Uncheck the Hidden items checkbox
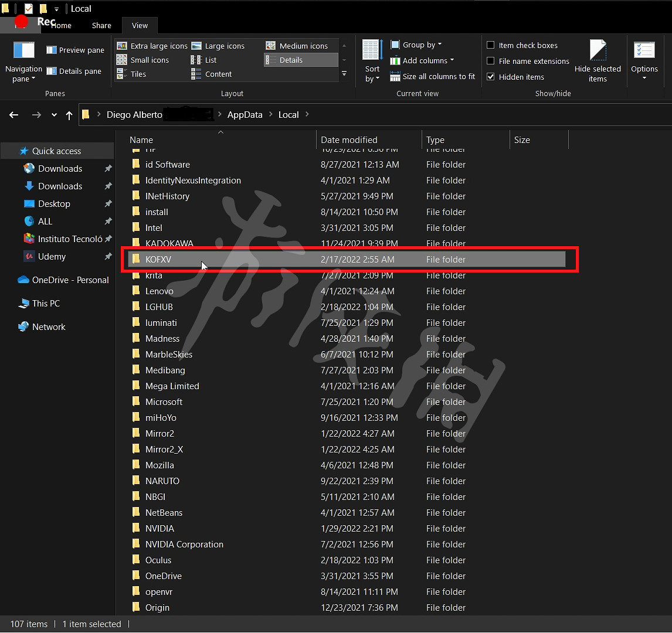The image size is (672, 633). 491,77
